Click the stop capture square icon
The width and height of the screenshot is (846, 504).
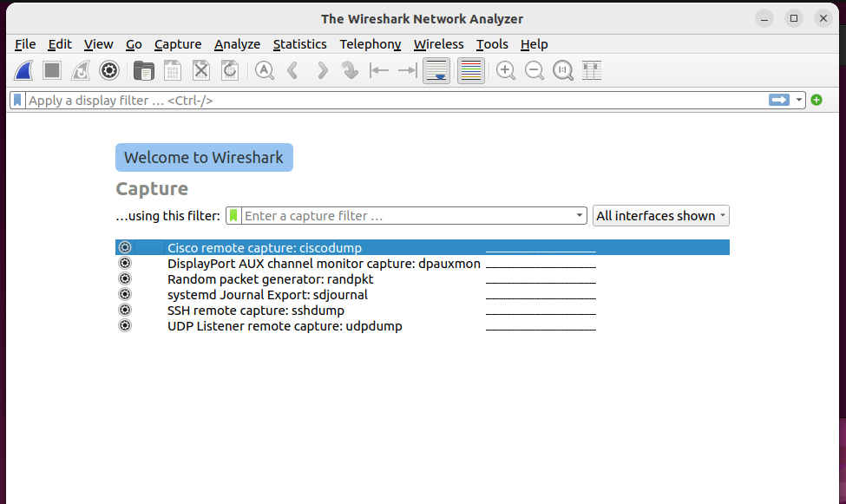tap(52, 70)
